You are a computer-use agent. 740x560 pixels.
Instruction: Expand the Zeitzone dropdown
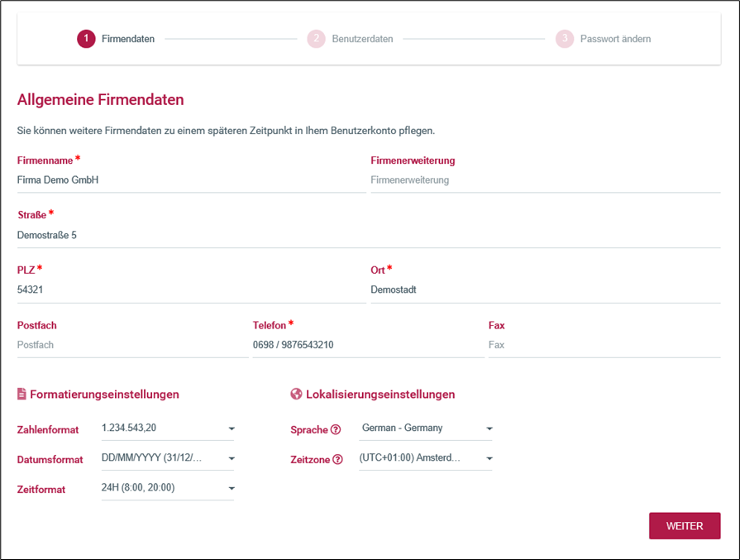tap(426, 458)
